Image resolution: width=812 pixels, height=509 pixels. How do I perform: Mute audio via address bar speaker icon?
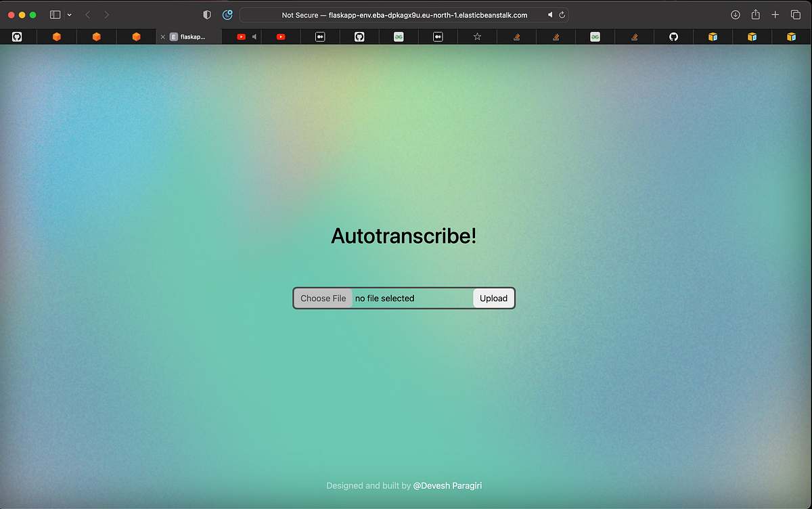pyautogui.click(x=550, y=15)
